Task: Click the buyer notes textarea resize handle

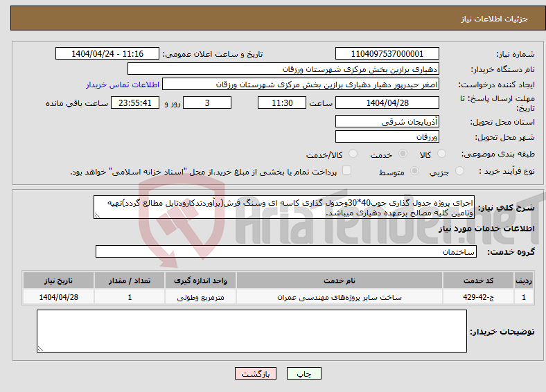Action: pos(41,348)
